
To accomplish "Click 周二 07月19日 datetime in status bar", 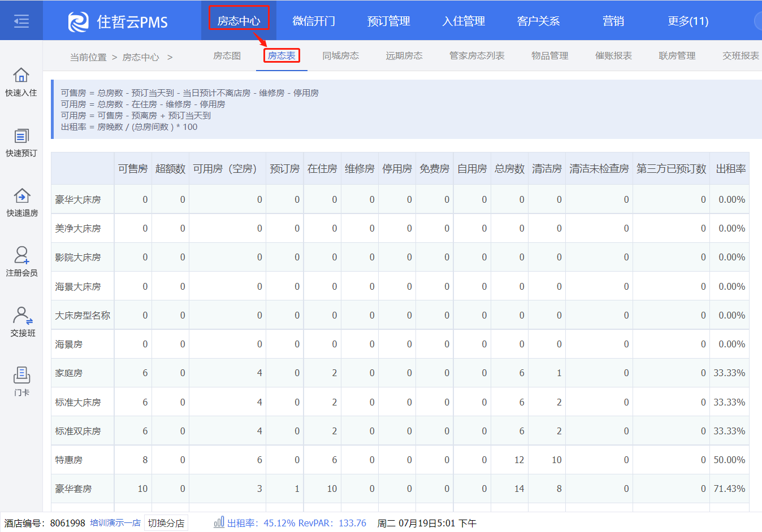I will (427, 523).
